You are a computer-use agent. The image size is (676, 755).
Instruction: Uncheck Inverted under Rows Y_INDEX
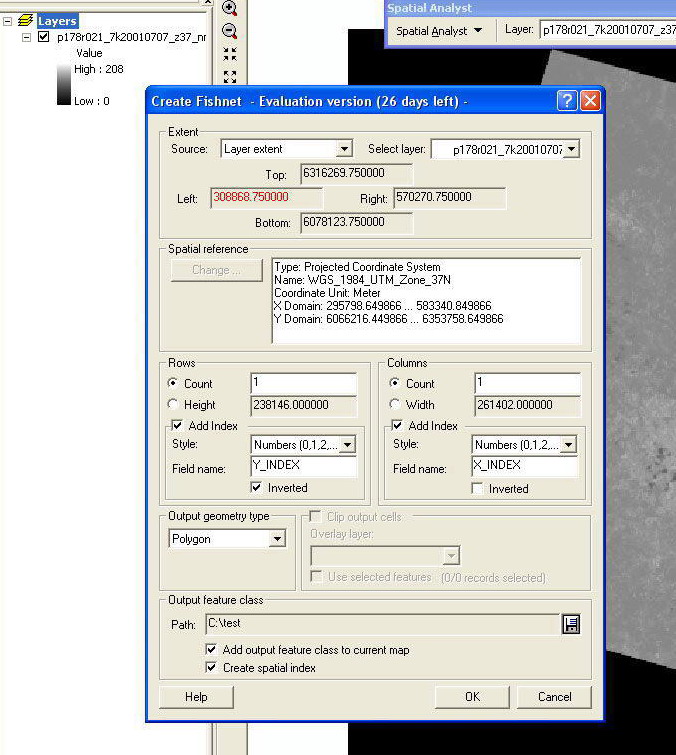click(257, 487)
